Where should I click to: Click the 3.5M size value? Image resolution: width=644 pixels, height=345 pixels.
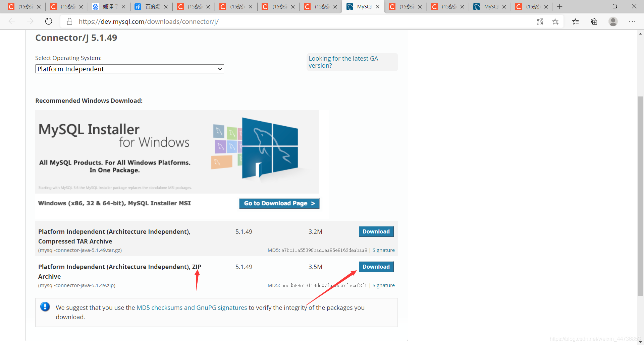[315, 267]
